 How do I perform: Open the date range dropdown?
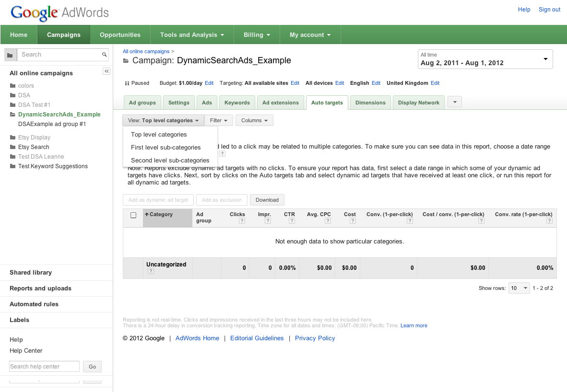[x=485, y=59]
